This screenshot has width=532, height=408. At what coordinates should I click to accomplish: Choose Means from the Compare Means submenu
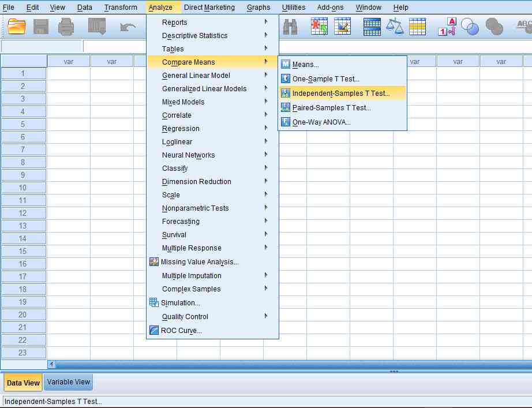tap(342, 65)
